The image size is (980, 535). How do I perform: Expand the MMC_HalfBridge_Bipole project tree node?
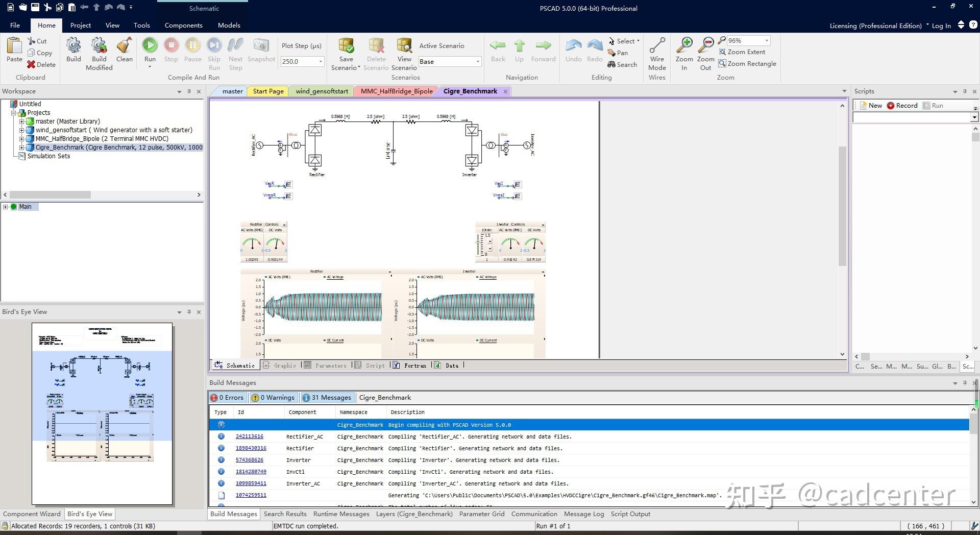[22, 139]
